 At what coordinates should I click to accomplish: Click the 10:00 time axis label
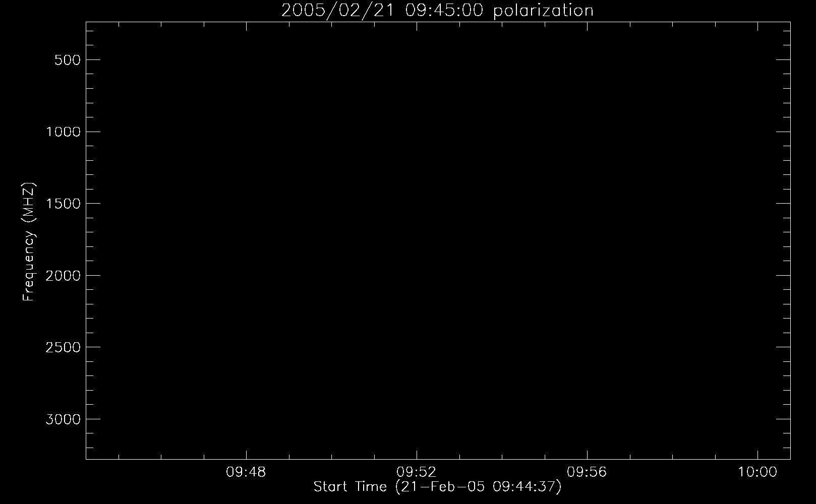click(757, 472)
